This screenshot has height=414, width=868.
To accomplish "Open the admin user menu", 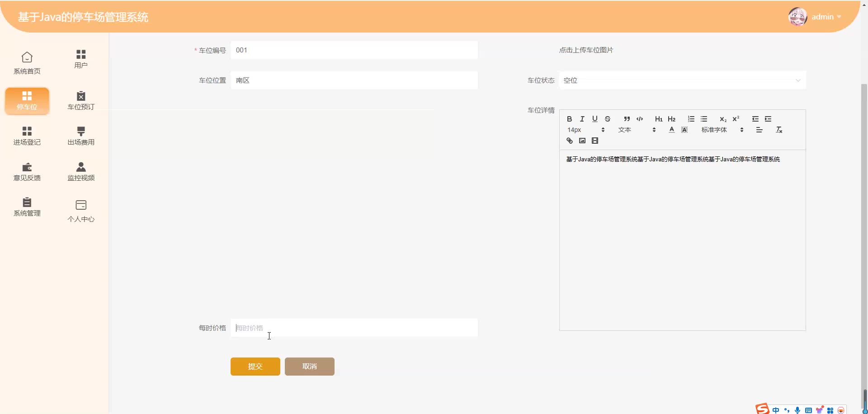I will click(x=822, y=17).
